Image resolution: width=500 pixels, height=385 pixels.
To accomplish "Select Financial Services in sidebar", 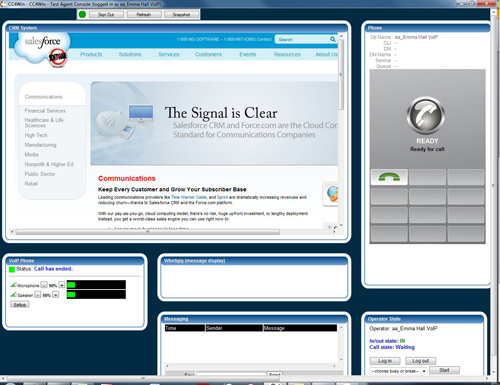I will pyautogui.click(x=45, y=111).
